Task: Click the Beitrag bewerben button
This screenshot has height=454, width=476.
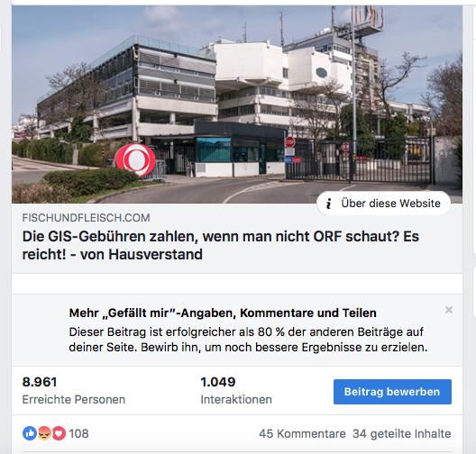Action: pos(392,392)
